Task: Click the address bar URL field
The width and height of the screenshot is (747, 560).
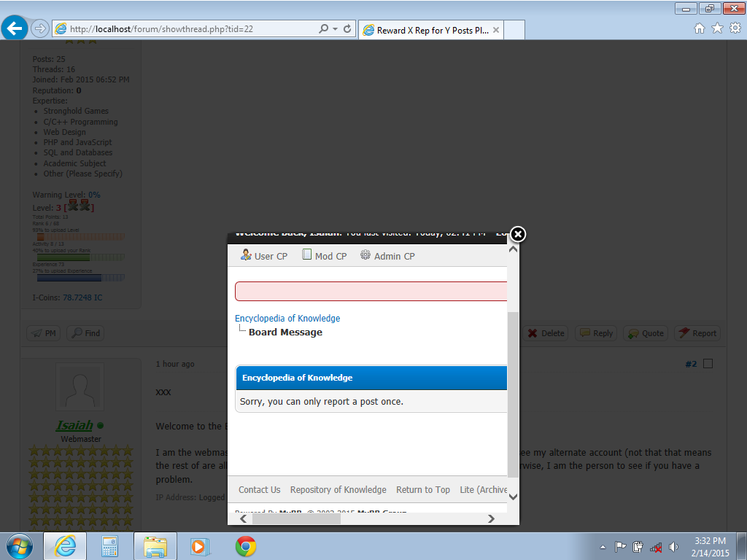Action: (190, 29)
